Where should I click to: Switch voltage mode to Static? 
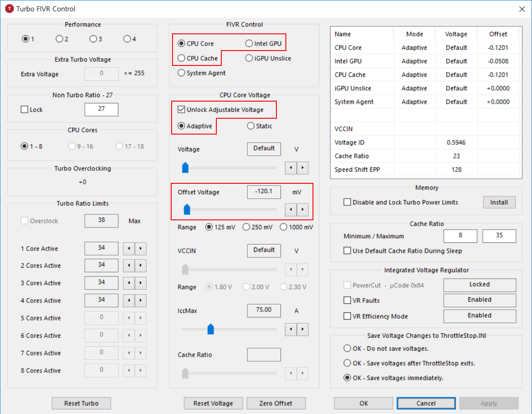[x=260, y=126]
